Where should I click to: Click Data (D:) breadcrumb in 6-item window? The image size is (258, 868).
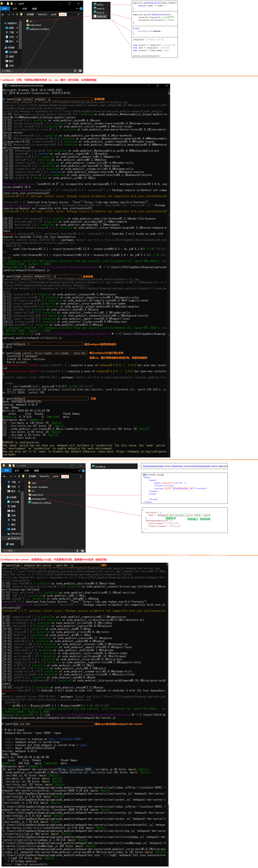pos(44,476)
